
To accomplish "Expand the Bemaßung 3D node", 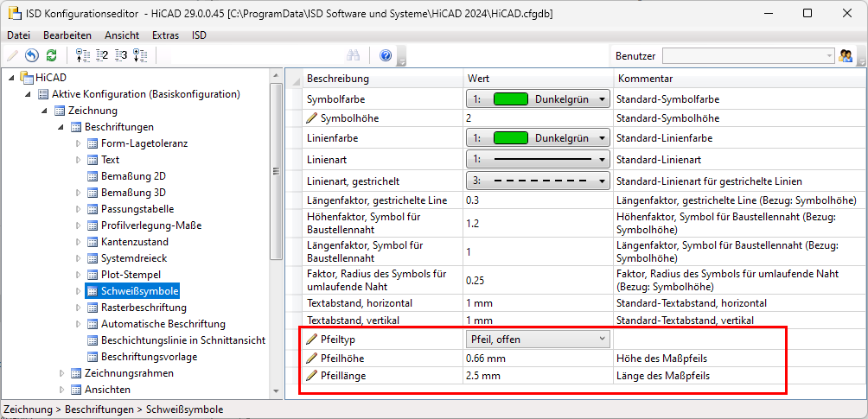I will point(78,194).
